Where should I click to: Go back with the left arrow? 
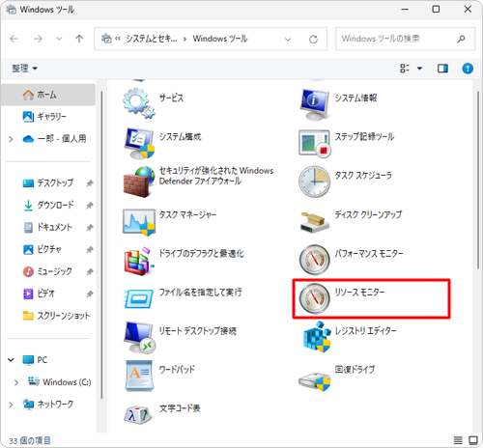(x=14, y=39)
